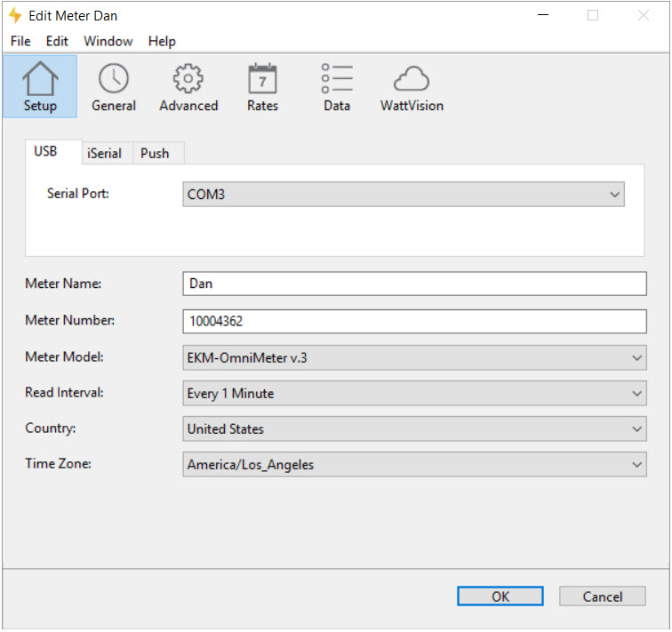Cancel the meter edit dialog
Screen dimensions: 672x632
[602, 596]
